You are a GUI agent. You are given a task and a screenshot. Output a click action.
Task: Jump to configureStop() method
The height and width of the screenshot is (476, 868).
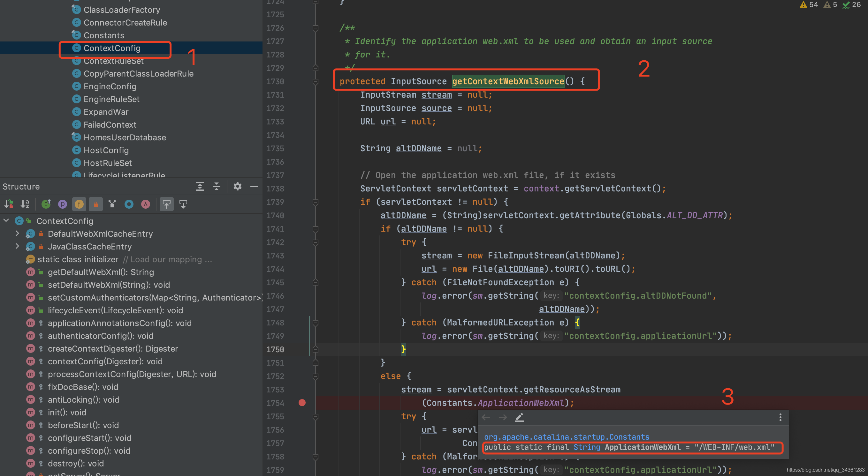coord(89,451)
